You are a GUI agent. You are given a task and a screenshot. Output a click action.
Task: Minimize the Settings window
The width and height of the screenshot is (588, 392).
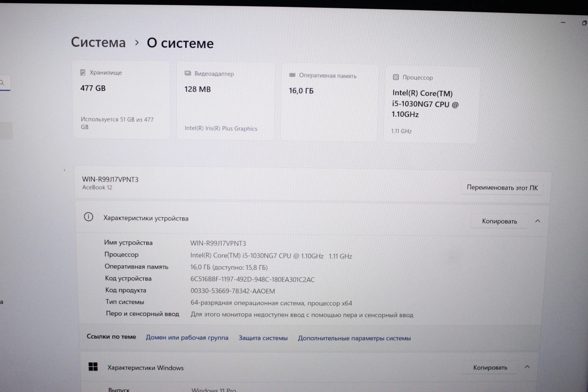coord(563,22)
